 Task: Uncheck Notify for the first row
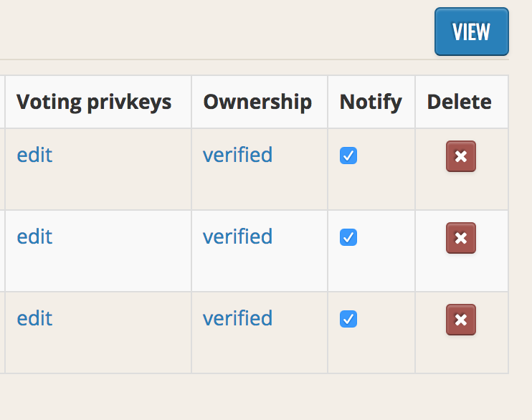(x=348, y=156)
